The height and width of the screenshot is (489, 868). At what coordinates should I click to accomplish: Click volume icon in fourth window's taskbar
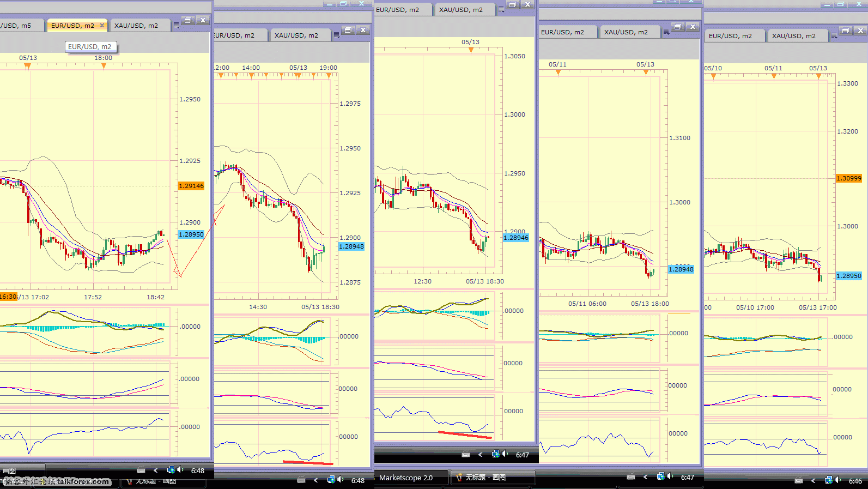point(670,476)
